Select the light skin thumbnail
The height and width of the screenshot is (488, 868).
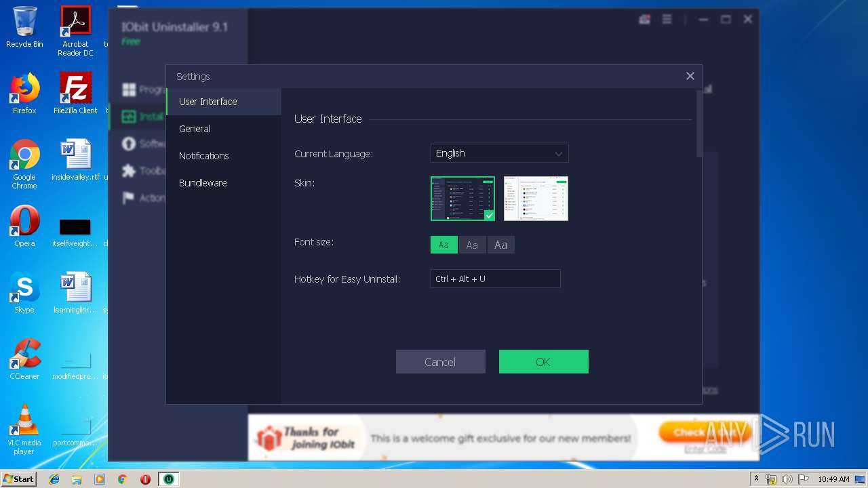tap(536, 199)
